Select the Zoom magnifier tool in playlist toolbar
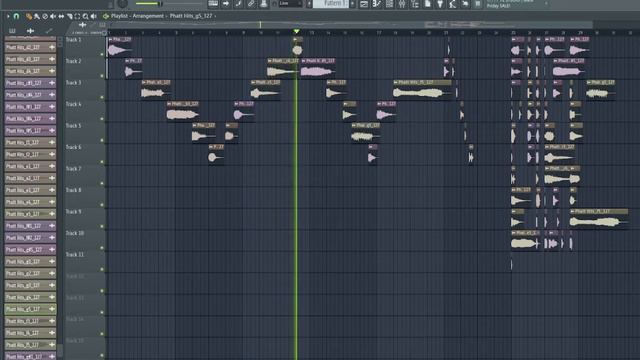This screenshot has width=640, height=360. click(x=86, y=16)
